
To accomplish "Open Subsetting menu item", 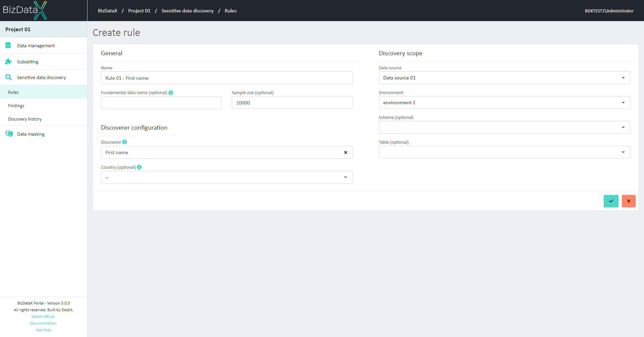I will point(44,62).
